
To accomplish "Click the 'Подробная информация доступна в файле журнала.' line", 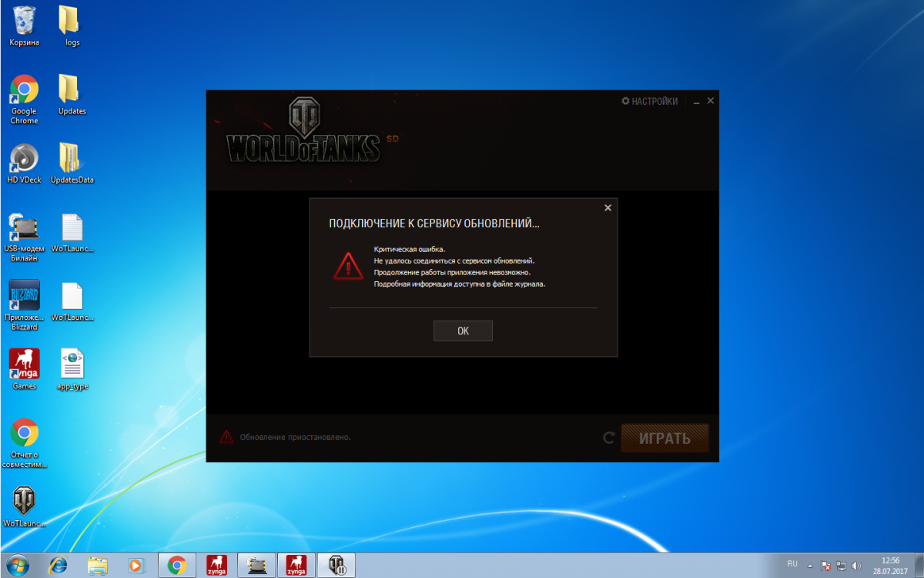I will (460, 284).
